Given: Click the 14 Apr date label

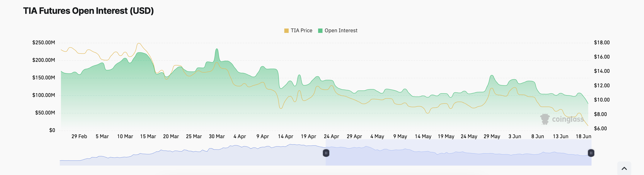Looking at the screenshot, I should point(285,136).
